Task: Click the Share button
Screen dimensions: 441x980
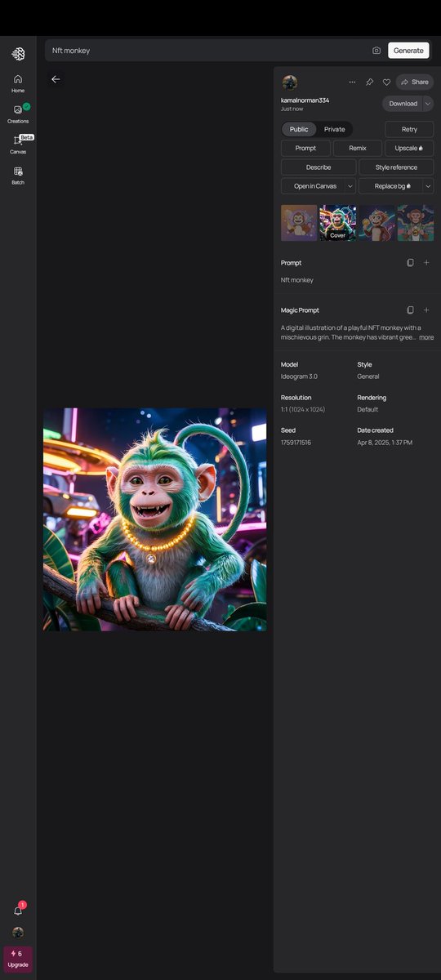Action: coord(415,82)
